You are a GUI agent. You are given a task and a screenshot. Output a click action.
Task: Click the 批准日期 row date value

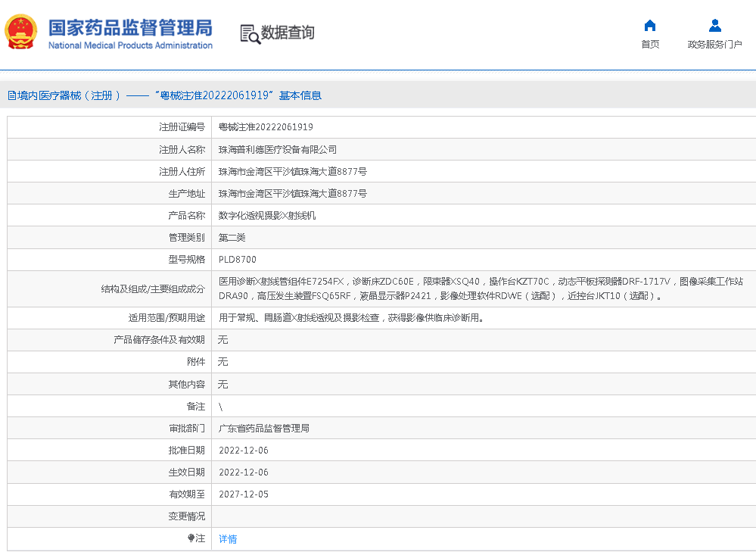click(x=243, y=451)
